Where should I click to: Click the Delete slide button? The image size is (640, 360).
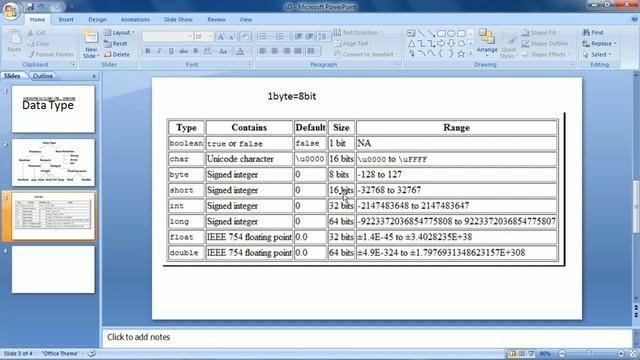click(117, 54)
